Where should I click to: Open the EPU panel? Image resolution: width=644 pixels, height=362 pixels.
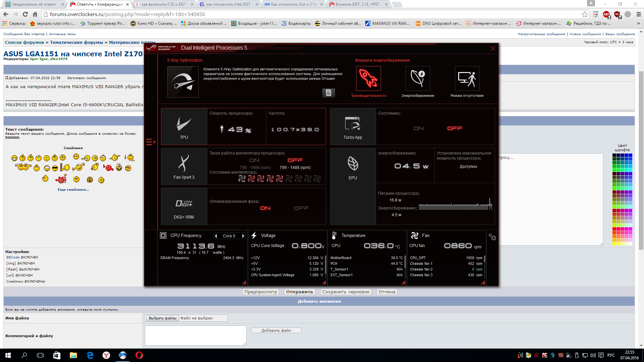(353, 167)
